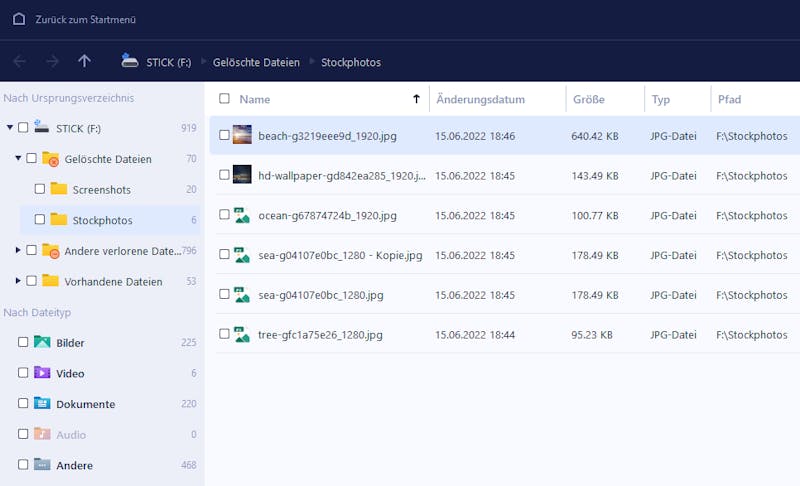Viewport: 800px width, 486px height.
Task: Check the select-all box beside Name
Action: [x=224, y=98]
